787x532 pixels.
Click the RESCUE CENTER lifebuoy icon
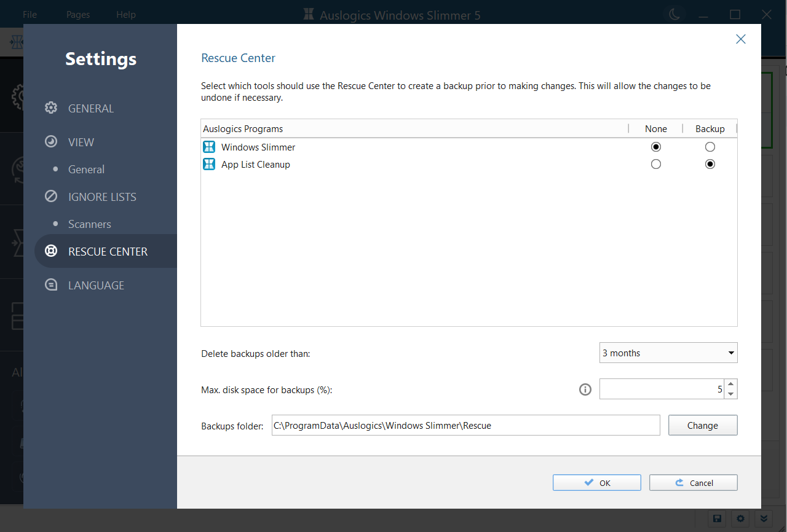click(x=51, y=251)
